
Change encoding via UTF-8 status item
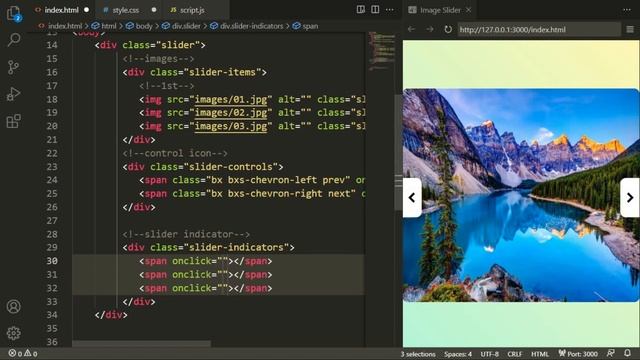[x=489, y=354]
